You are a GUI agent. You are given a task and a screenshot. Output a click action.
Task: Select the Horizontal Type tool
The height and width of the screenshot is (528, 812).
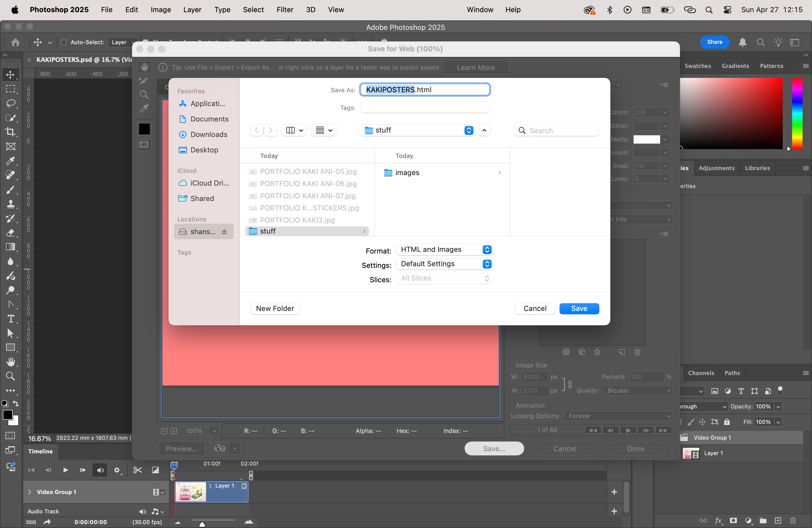click(x=10, y=319)
